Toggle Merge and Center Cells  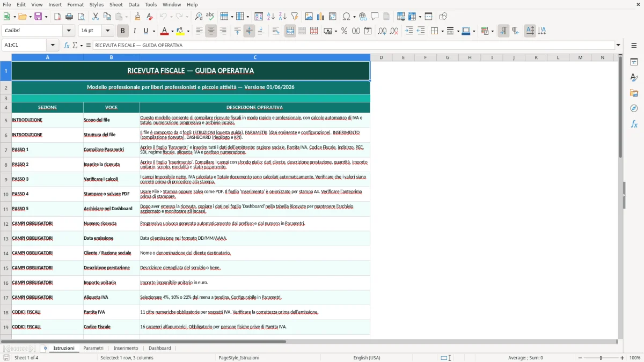click(290, 31)
